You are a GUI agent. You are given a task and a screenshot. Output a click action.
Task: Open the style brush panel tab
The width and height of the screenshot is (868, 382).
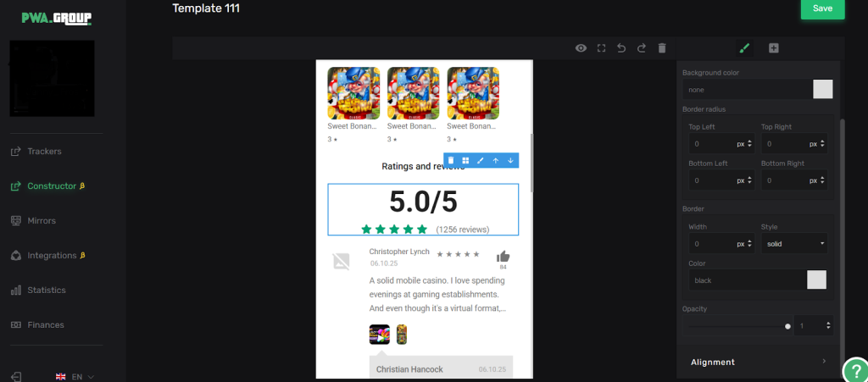(x=745, y=48)
